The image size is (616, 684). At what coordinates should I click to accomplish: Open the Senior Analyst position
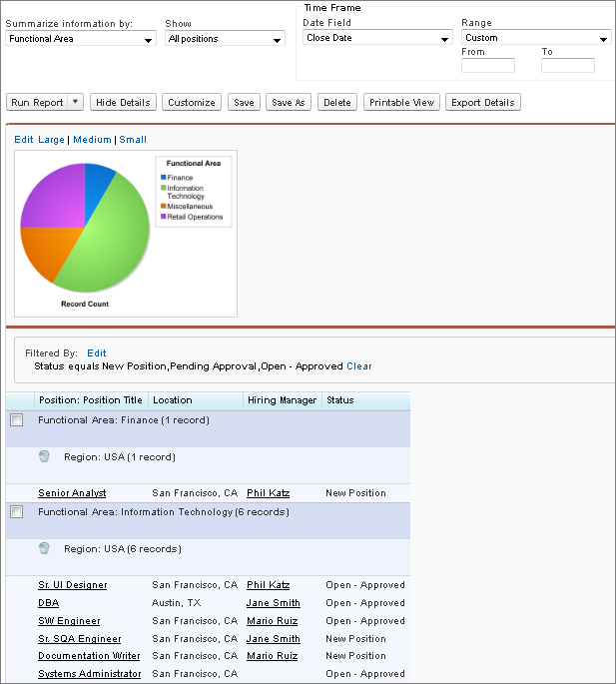click(72, 493)
